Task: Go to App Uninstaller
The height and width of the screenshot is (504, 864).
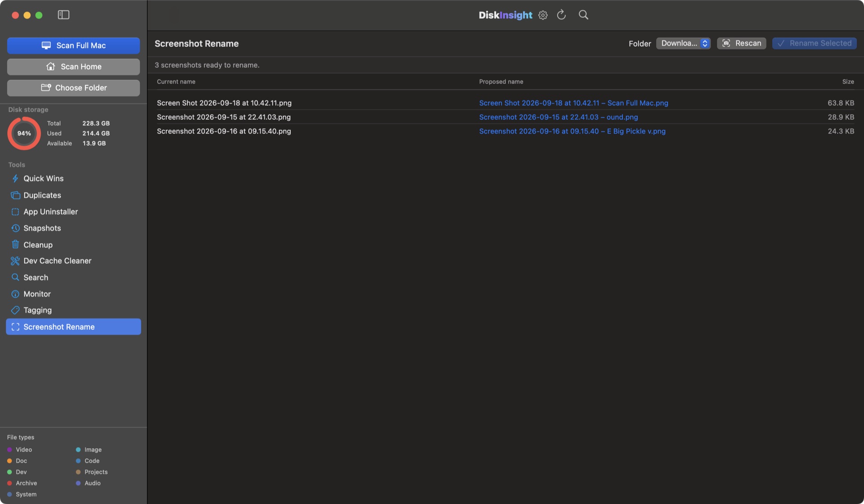Action: [73, 212]
